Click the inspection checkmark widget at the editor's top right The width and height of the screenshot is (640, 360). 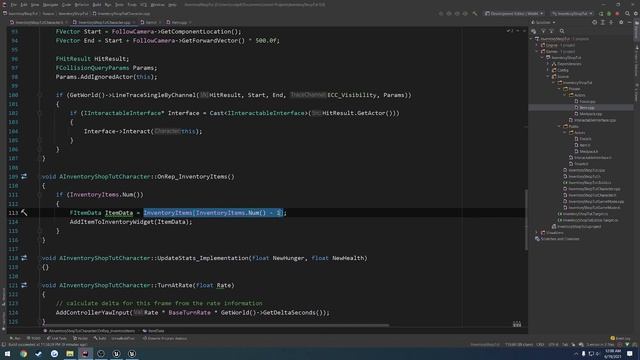(510, 31)
